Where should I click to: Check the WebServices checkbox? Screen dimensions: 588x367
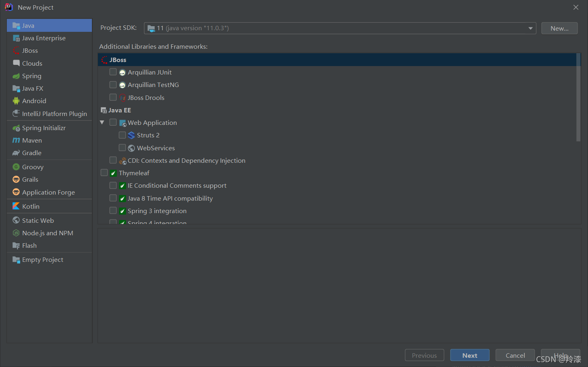tap(122, 147)
